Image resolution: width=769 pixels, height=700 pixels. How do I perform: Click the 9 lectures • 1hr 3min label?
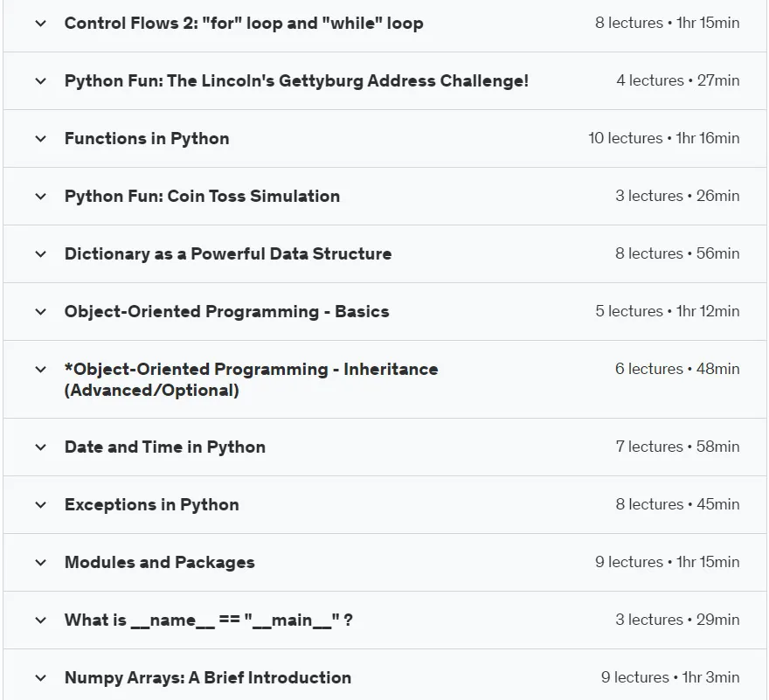670,677
